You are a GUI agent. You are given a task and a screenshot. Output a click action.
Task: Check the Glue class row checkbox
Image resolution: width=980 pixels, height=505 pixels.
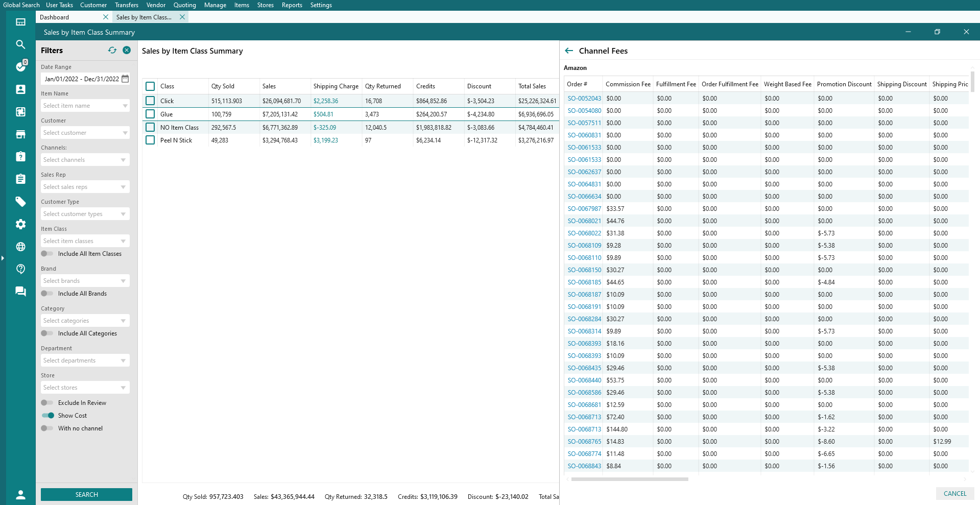pos(150,114)
